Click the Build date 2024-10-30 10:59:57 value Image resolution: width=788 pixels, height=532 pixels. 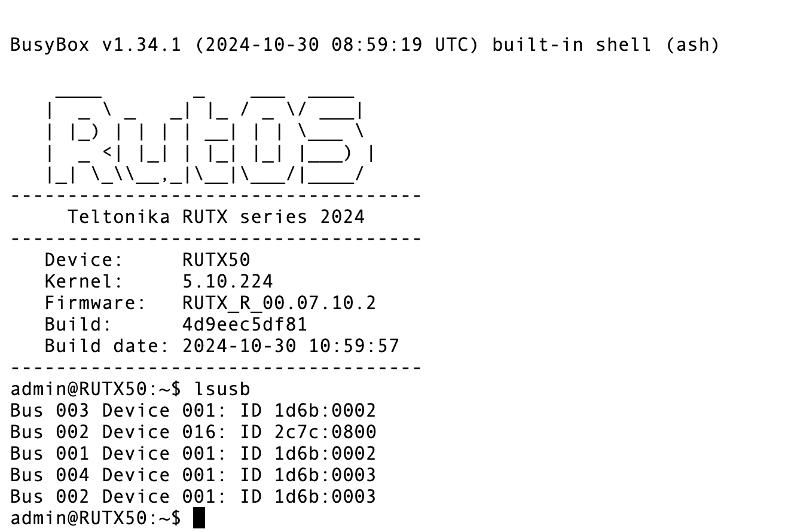pos(291,346)
